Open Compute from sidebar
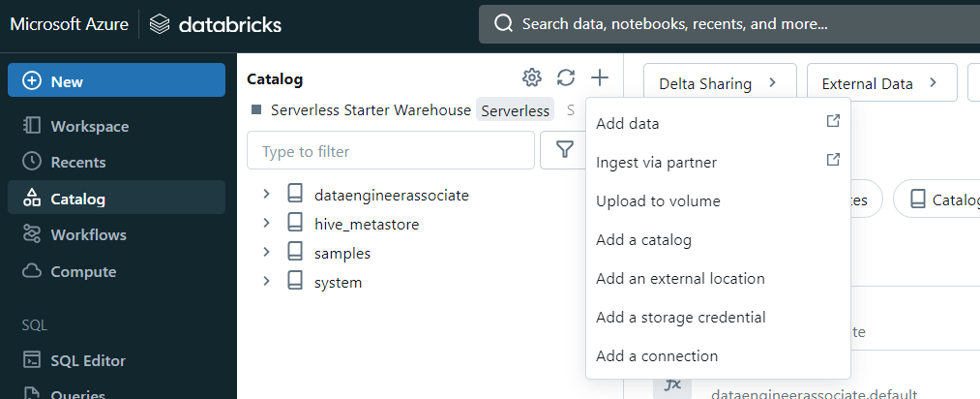The image size is (980, 399). 83,271
